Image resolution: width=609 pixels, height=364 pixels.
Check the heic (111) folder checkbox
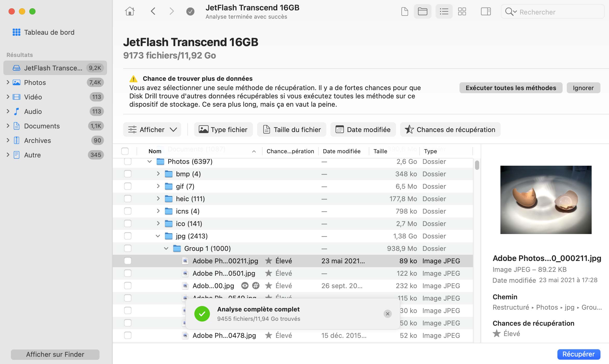pyautogui.click(x=128, y=199)
